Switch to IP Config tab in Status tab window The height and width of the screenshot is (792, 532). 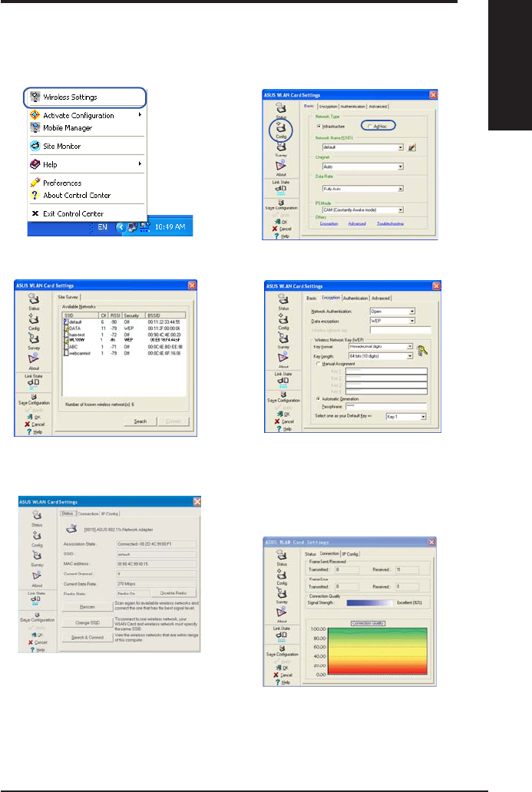pos(110,513)
